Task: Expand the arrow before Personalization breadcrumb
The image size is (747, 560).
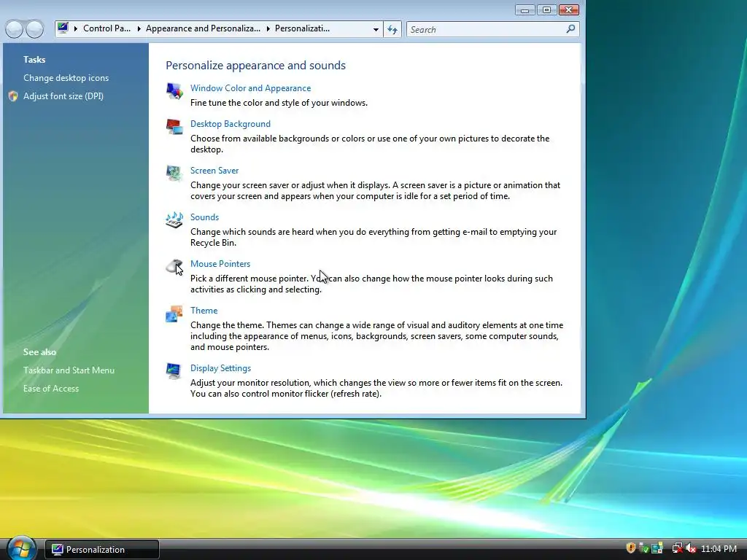Action: click(268, 29)
